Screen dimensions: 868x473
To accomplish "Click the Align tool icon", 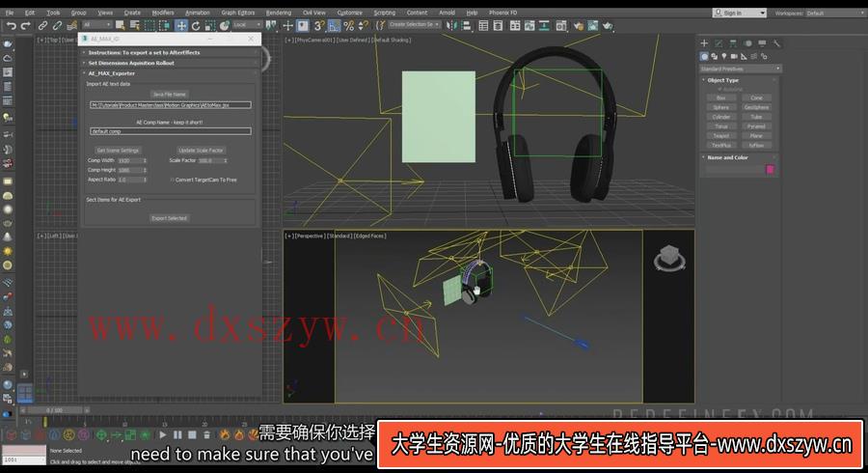I will coord(466,25).
